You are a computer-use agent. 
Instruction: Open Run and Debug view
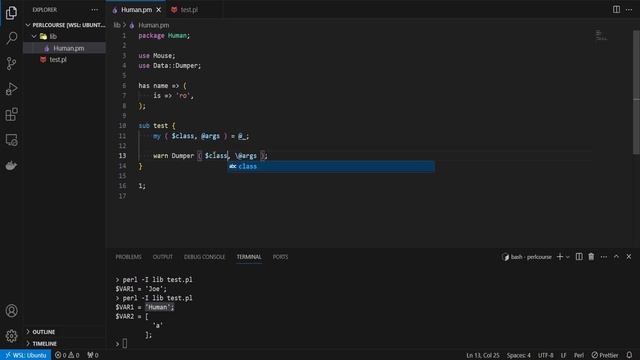tap(11, 89)
